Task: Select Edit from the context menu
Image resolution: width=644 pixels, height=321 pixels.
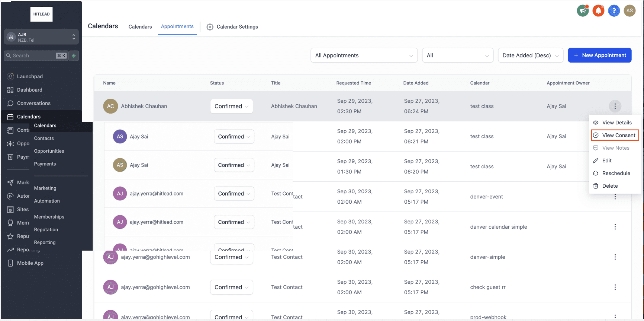Action: 615,160
